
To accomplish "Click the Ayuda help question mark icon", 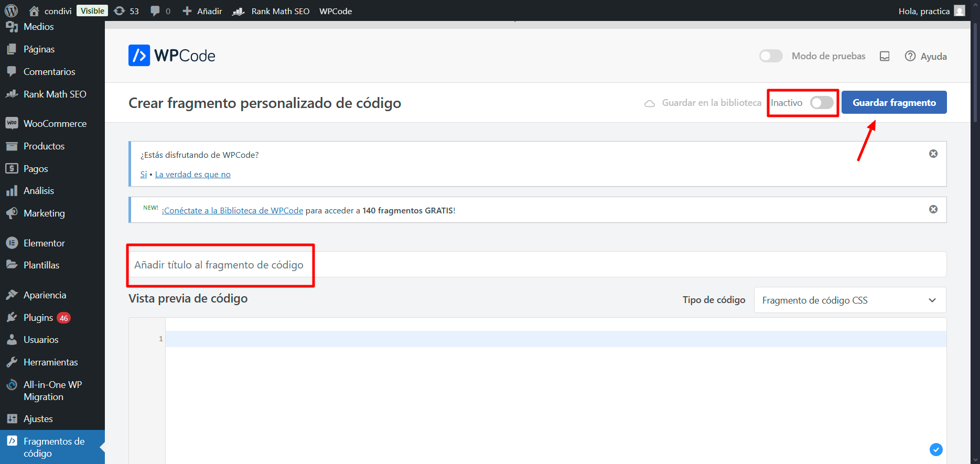I will pyautogui.click(x=910, y=56).
